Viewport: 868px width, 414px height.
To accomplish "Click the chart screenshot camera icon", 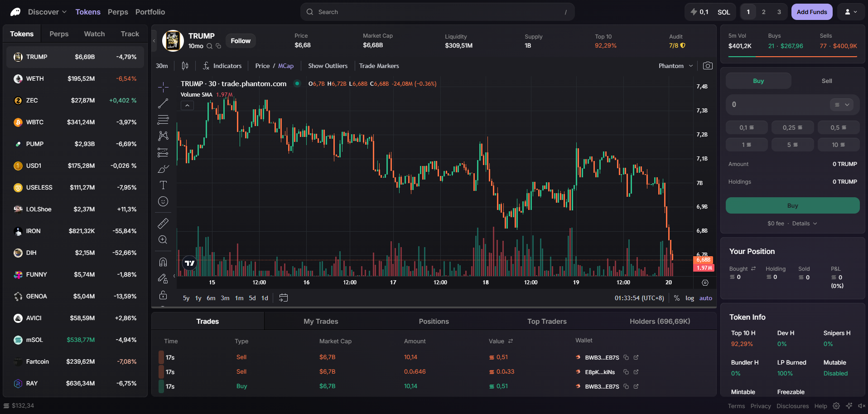I will point(708,66).
